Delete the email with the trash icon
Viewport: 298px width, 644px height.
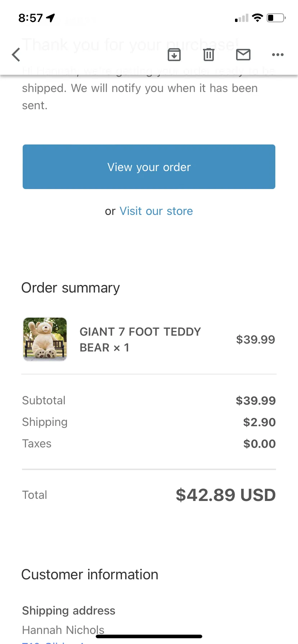coord(209,55)
